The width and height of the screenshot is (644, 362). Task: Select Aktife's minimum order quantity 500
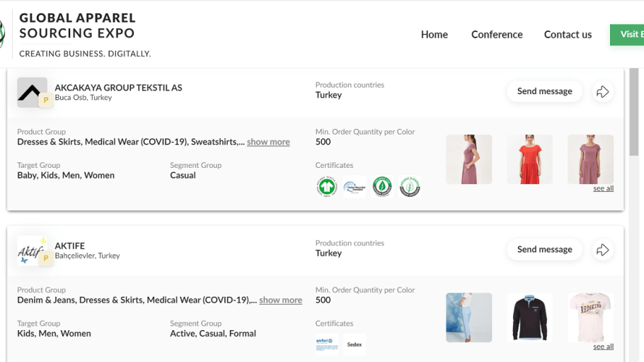coord(323,300)
